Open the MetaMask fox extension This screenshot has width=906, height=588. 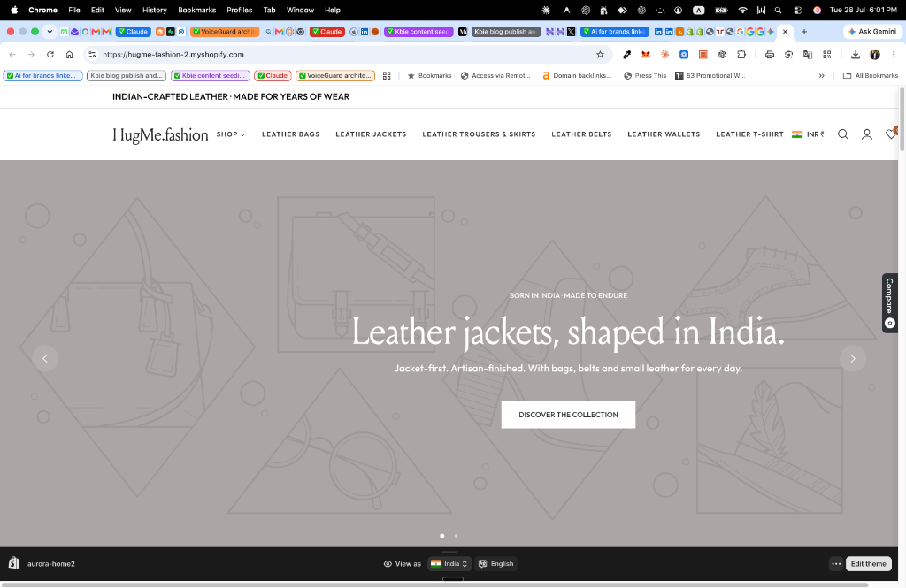(645, 54)
